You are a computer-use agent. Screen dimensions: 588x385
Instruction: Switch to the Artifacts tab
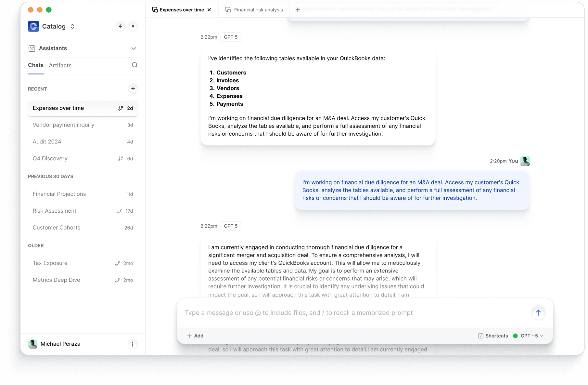pyautogui.click(x=60, y=65)
